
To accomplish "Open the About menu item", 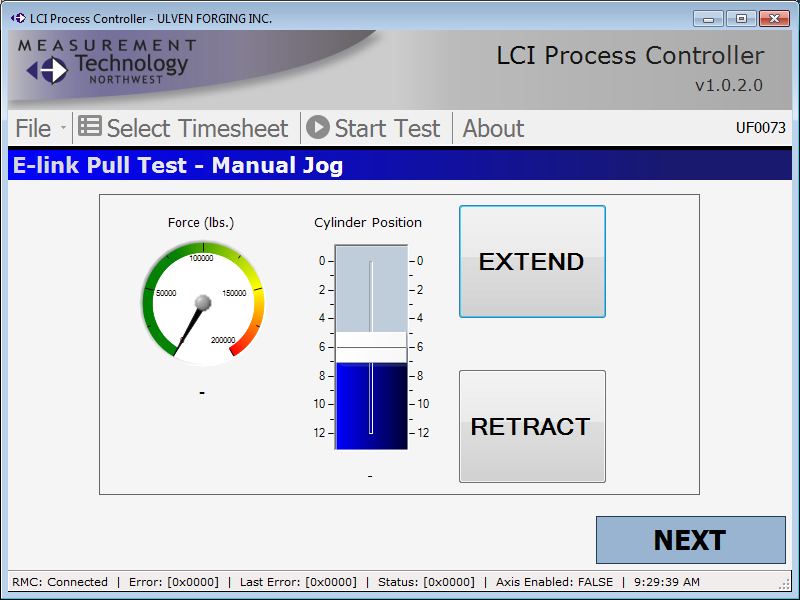I will 493,129.
